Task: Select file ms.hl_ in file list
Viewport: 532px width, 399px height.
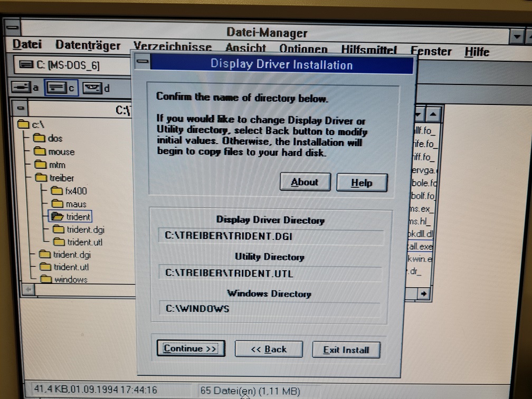Action: coord(420,221)
